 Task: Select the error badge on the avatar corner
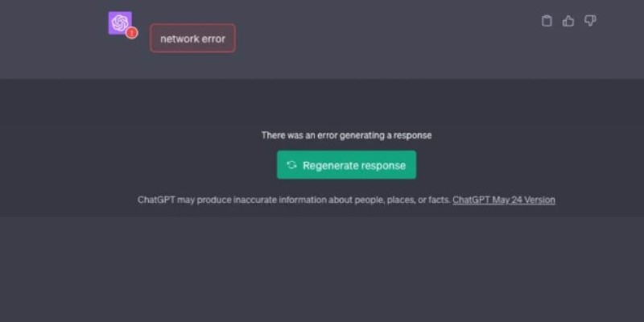tap(131, 33)
